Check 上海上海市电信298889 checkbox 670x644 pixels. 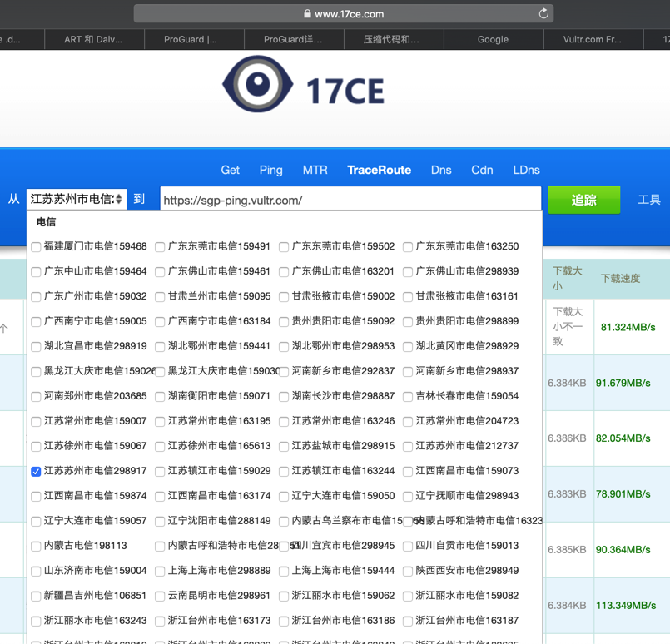pyautogui.click(x=160, y=571)
